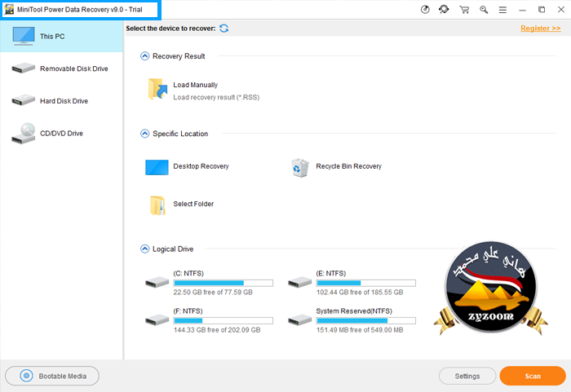Click "102.44 GB free of 185.55 GB" text
Viewport: 571px width, 392px height.
[x=360, y=293]
